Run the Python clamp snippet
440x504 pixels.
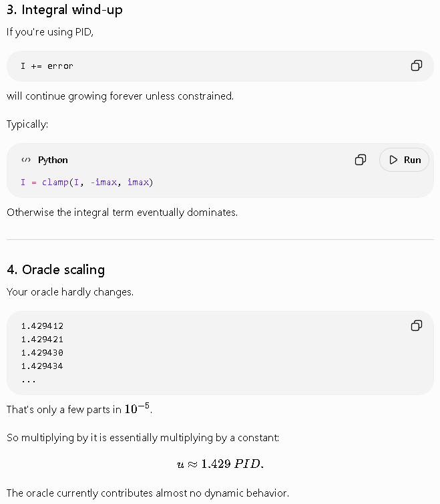coord(404,160)
